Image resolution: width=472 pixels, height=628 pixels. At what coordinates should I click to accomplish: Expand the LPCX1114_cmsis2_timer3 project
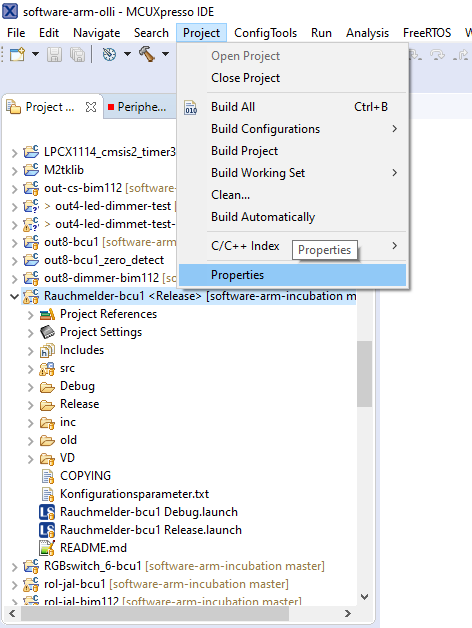click(14, 153)
